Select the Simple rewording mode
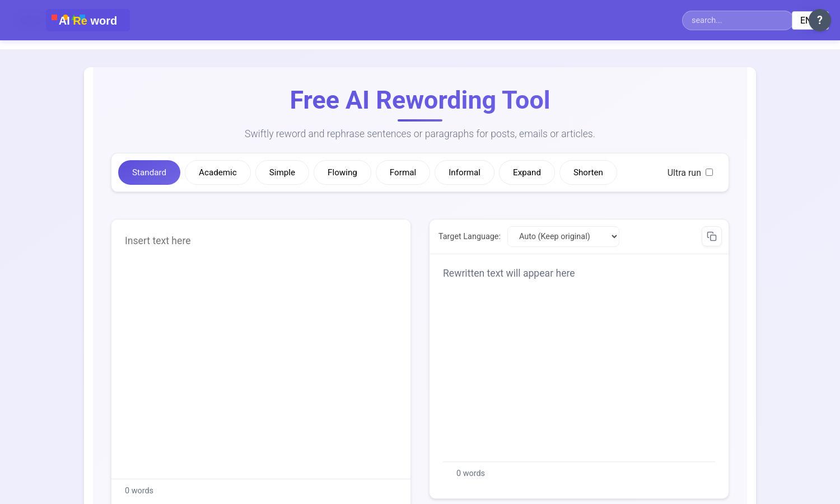The height and width of the screenshot is (504, 840). [x=282, y=172]
